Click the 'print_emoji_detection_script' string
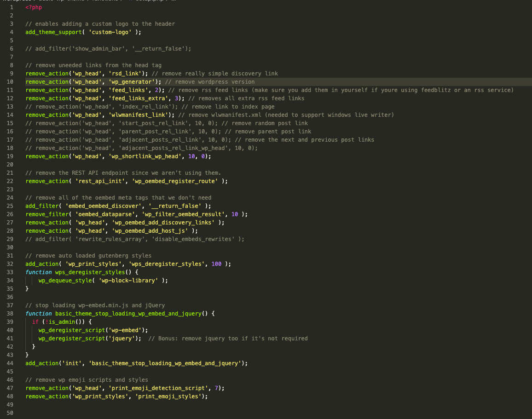This screenshot has width=532, height=419. (158, 388)
